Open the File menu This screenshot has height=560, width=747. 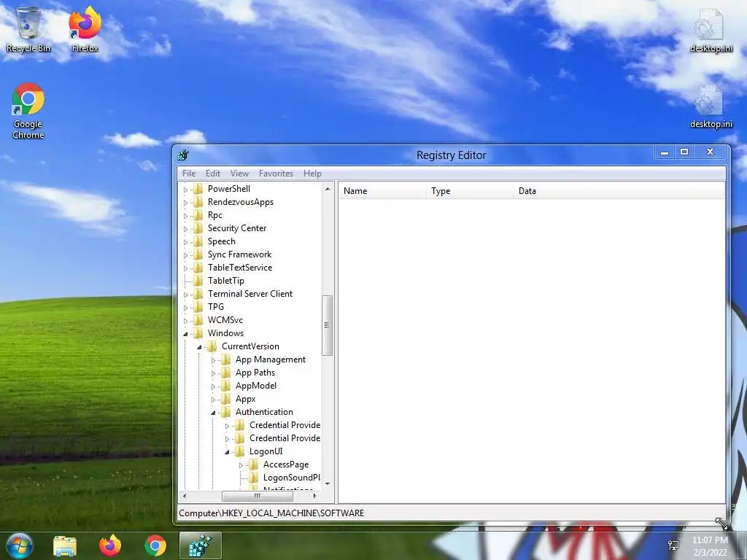(x=189, y=174)
